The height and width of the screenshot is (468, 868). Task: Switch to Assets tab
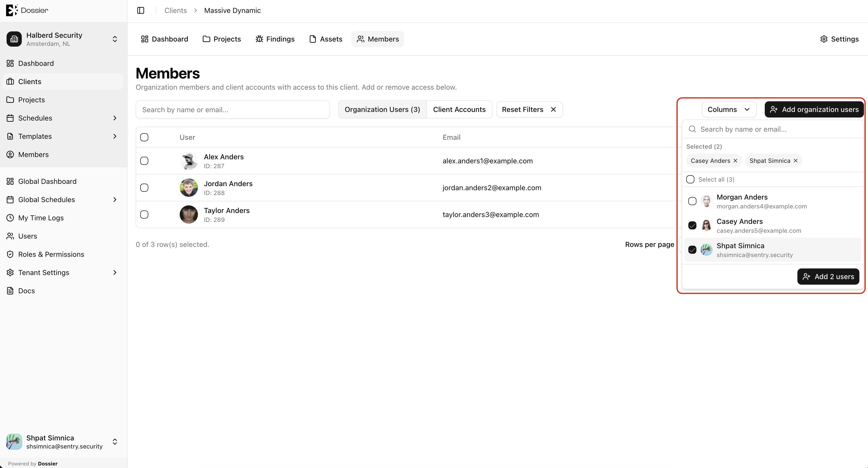pyautogui.click(x=325, y=39)
